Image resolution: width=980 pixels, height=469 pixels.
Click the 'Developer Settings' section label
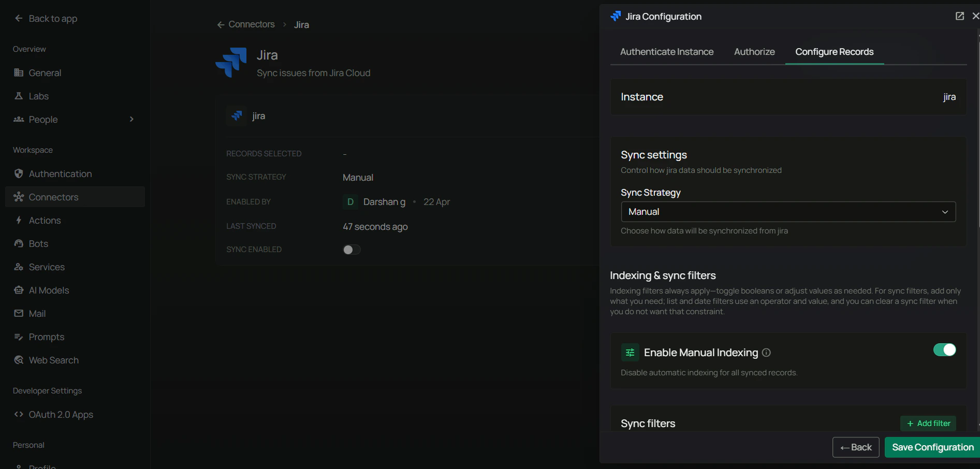tap(47, 391)
